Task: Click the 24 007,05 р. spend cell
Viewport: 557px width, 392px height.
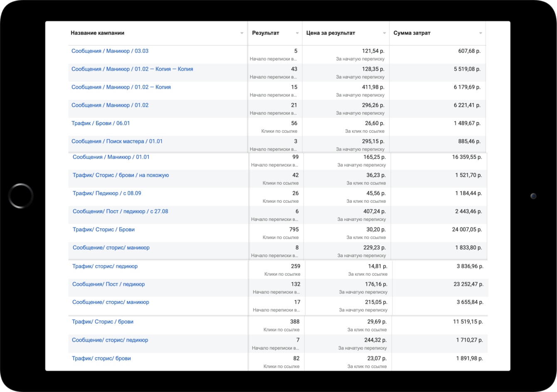Action: coord(467,229)
